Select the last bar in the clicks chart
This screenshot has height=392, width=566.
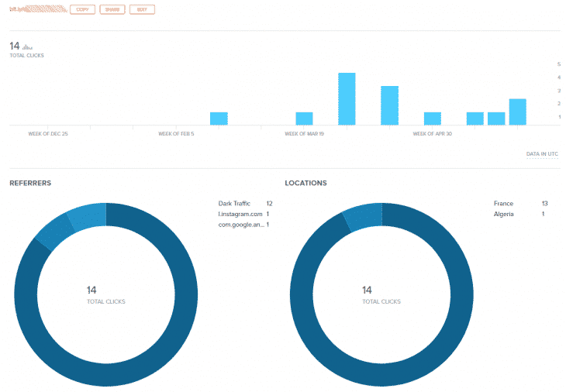(x=517, y=112)
